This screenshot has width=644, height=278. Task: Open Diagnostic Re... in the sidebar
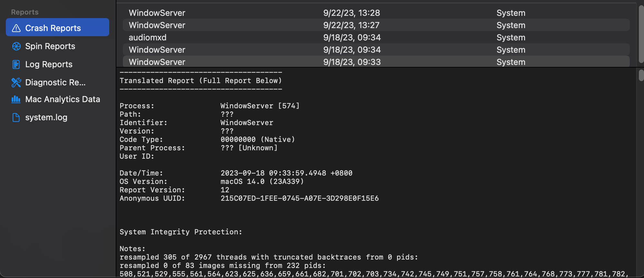(58, 82)
